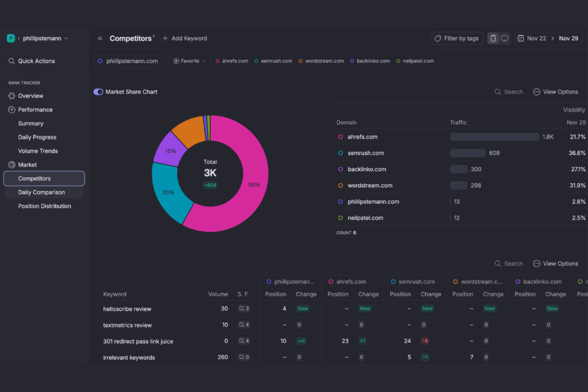
Task: Select Competitors in the sidebar
Action: tap(44, 178)
